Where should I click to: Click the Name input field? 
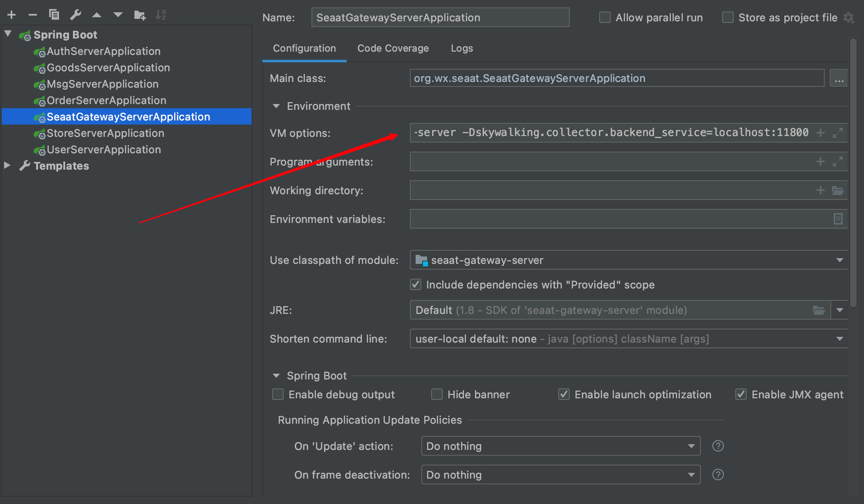point(440,18)
